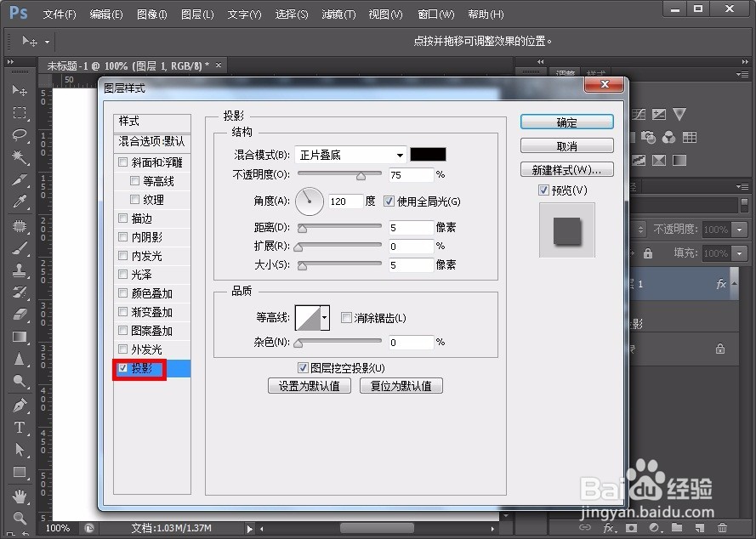Image resolution: width=756 pixels, height=539 pixels.
Task: Open the layer 不透明度 dropdown arrow
Action: click(x=739, y=230)
